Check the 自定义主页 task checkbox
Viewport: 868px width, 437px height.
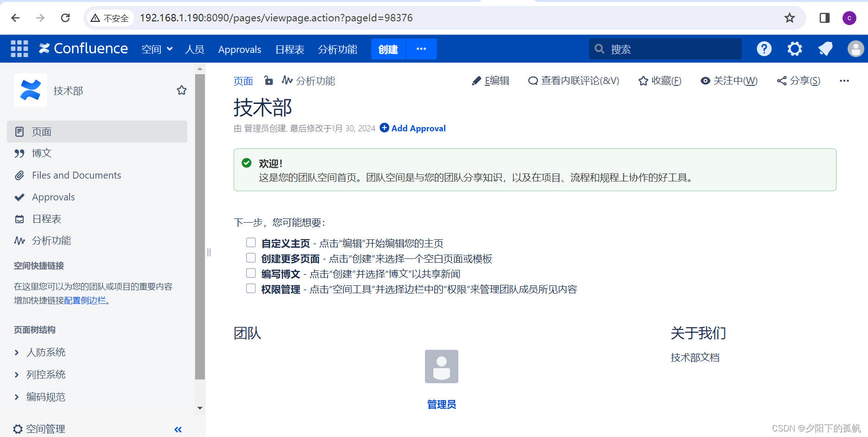251,242
